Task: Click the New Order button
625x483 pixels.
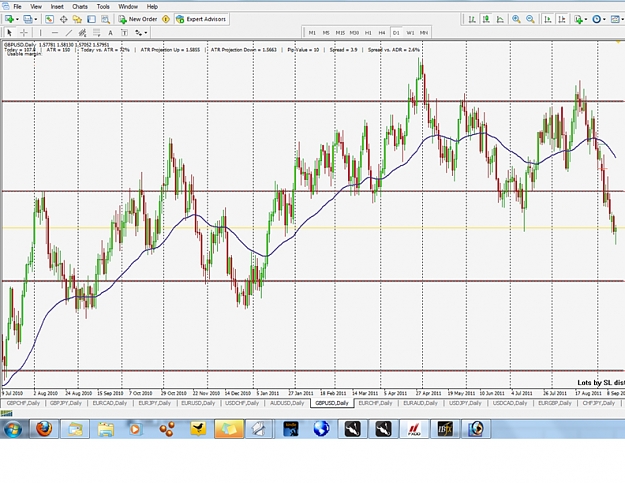Action: click(x=138, y=19)
